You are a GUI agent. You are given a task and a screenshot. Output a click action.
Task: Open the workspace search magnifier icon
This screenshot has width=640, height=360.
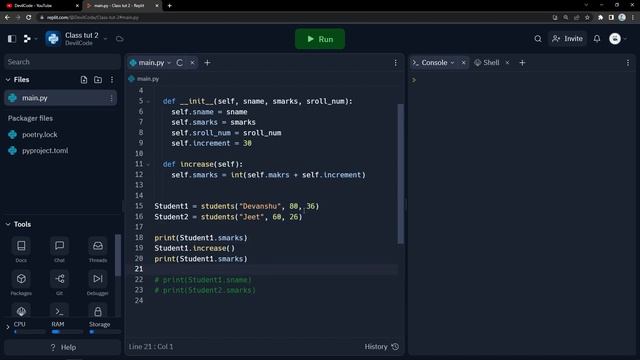tap(538, 39)
